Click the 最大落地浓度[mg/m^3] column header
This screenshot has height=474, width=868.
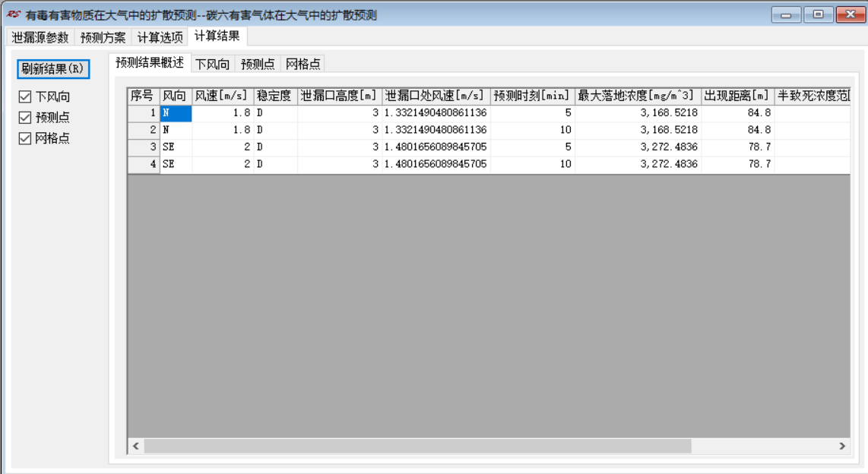coord(638,96)
